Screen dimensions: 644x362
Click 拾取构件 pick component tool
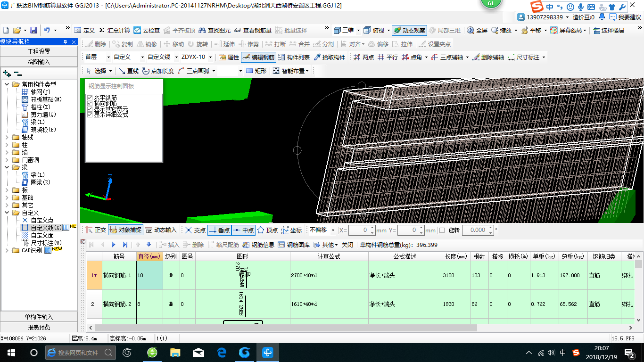coord(329,58)
